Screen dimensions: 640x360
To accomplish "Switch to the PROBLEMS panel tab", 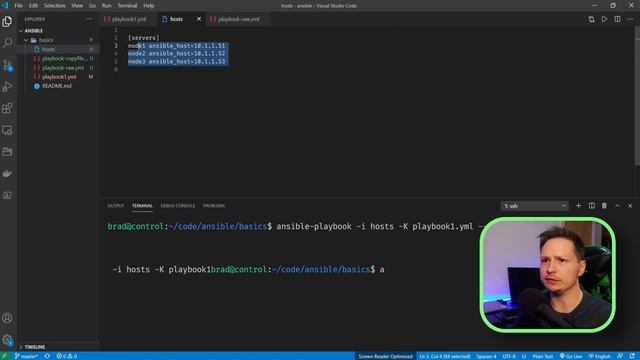I will tap(214, 206).
